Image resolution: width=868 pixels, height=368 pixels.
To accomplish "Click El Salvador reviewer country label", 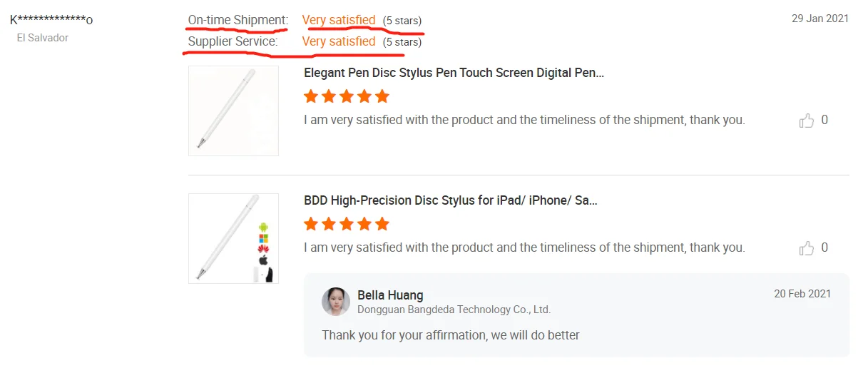I will coord(43,38).
